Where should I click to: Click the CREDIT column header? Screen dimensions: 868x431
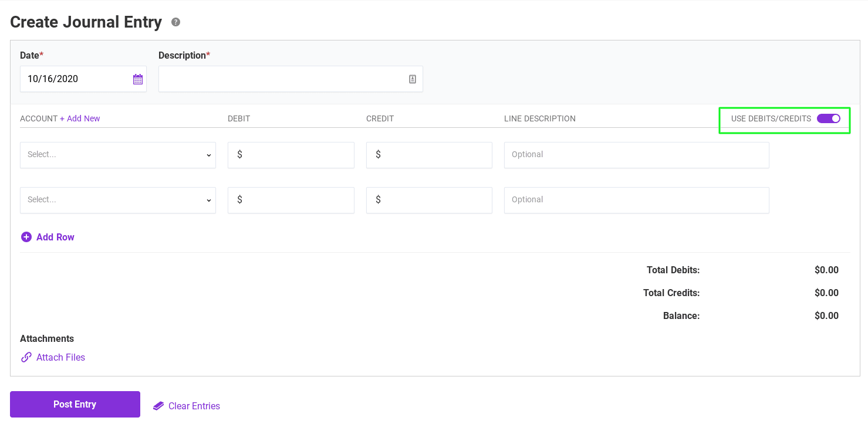pyautogui.click(x=380, y=118)
